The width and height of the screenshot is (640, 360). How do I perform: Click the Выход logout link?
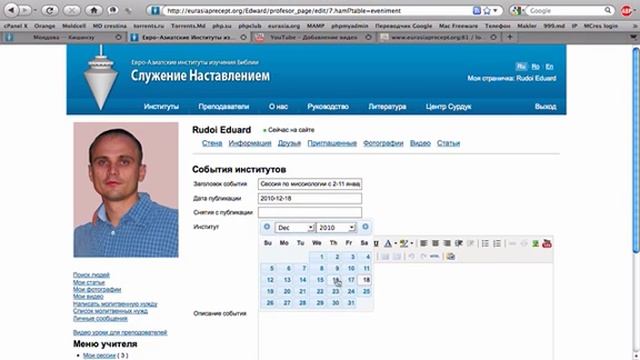(x=545, y=107)
